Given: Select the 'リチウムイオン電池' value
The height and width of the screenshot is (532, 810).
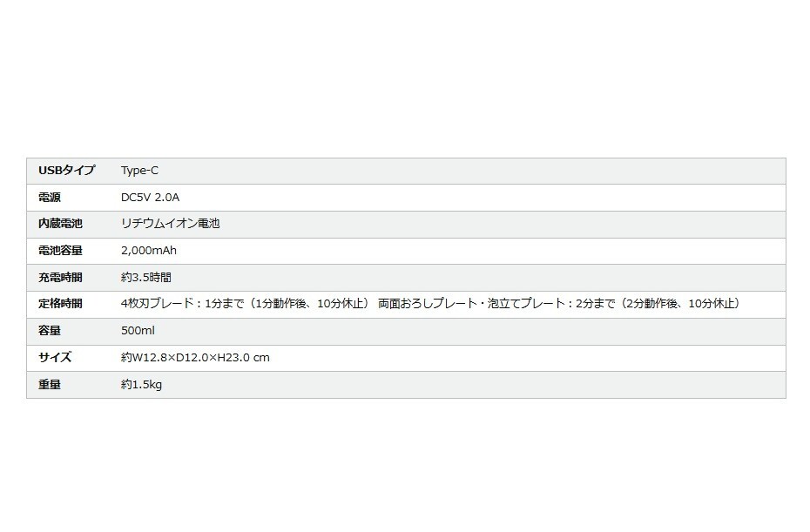Looking at the screenshot, I should [x=171, y=224].
